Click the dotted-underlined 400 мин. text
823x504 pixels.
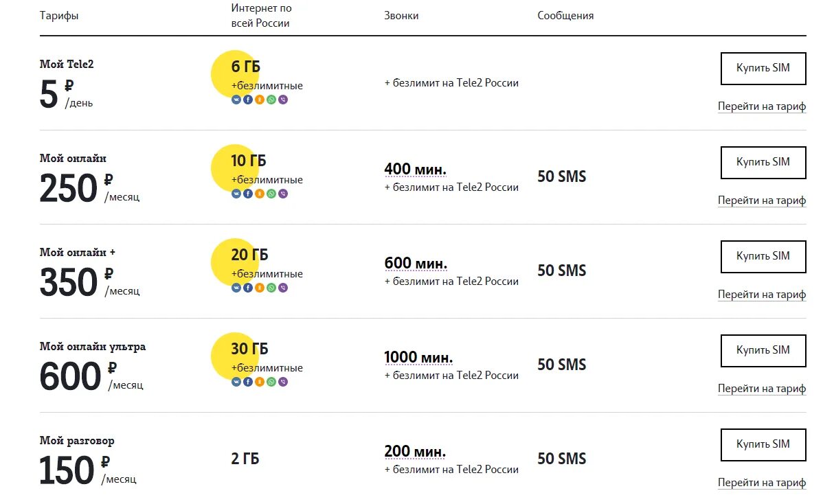tap(415, 169)
